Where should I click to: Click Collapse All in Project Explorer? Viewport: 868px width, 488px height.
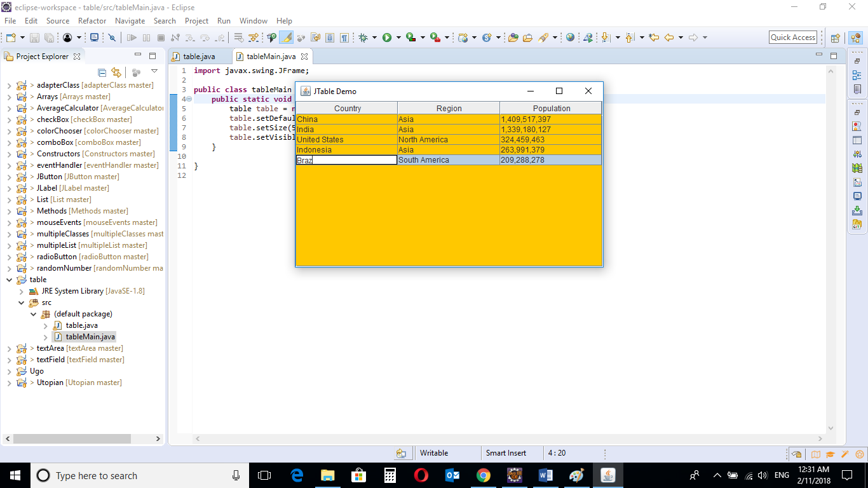tap(102, 72)
